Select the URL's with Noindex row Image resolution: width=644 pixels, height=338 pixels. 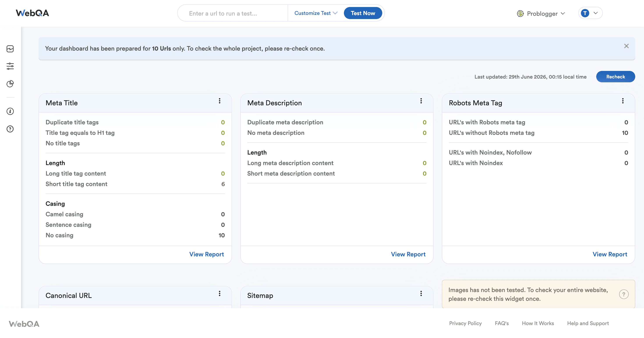[x=538, y=163]
